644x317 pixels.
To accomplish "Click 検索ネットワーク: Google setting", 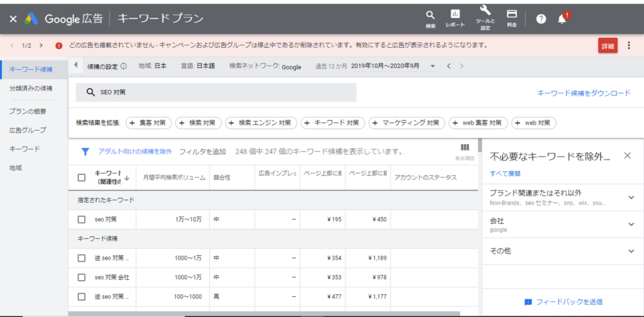I will (x=265, y=67).
